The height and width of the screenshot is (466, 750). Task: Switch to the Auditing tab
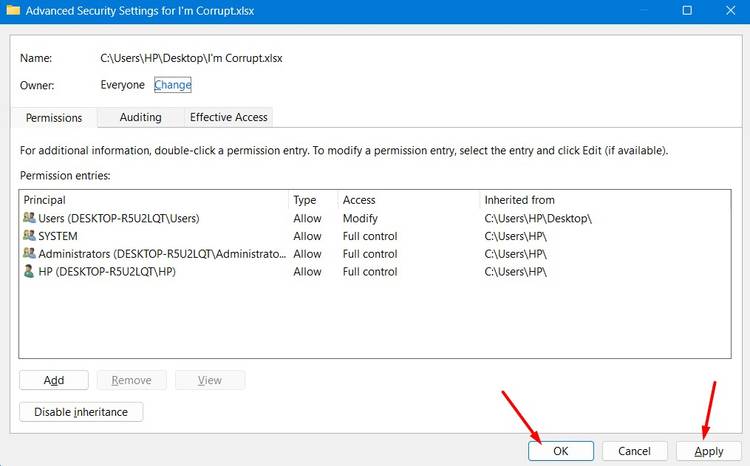point(141,117)
